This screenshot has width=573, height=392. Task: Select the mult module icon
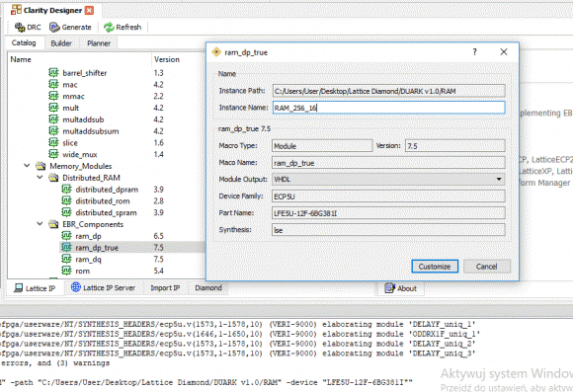pyautogui.click(x=53, y=108)
